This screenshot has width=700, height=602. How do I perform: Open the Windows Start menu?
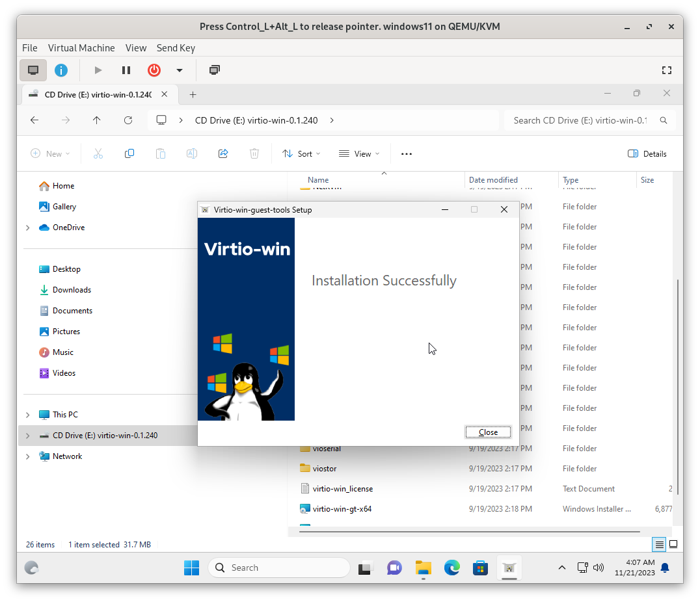coord(191,568)
